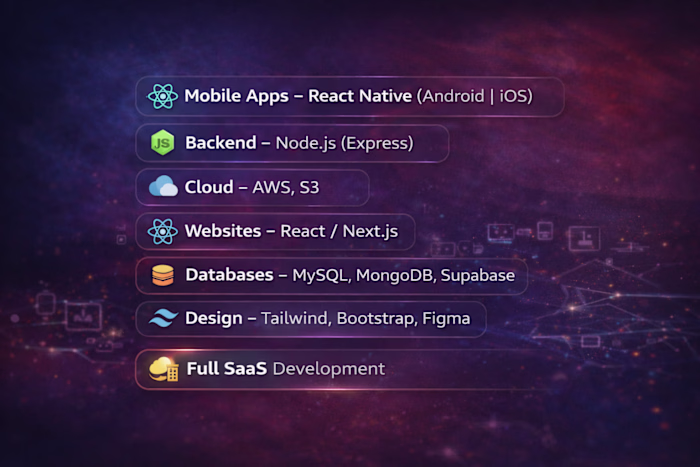Select the "Full SaaS" label
700x467 pixels.
(227, 369)
